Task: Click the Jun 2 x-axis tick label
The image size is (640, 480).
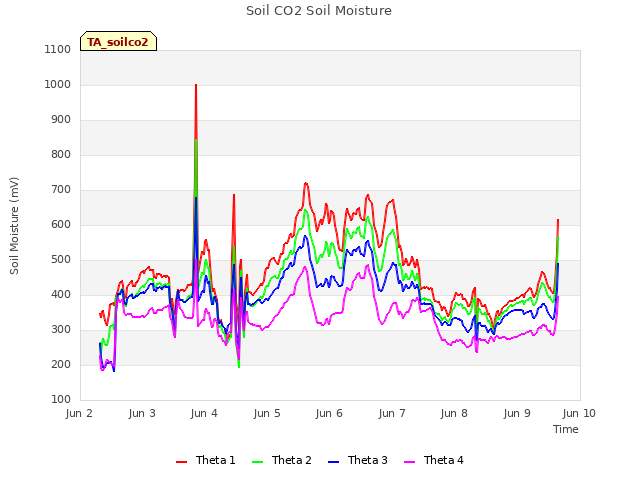Action: [x=79, y=413]
